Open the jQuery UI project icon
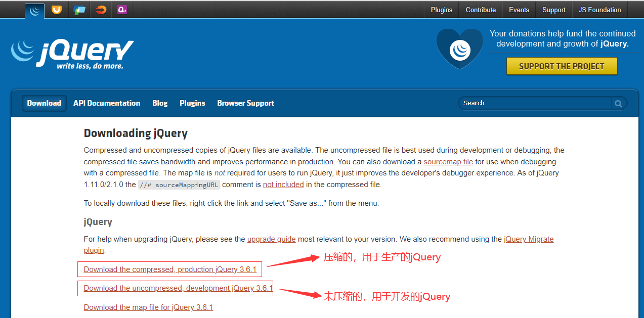The height and width of the screenshot is (318, 644). pyautogui.click(x=57, y=9)
